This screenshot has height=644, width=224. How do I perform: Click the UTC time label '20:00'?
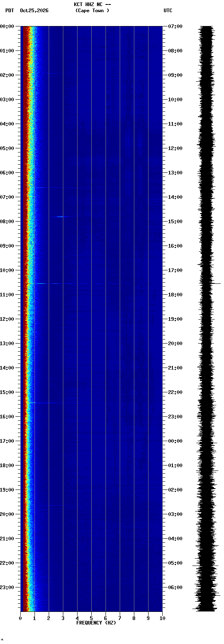pos(175,344)
